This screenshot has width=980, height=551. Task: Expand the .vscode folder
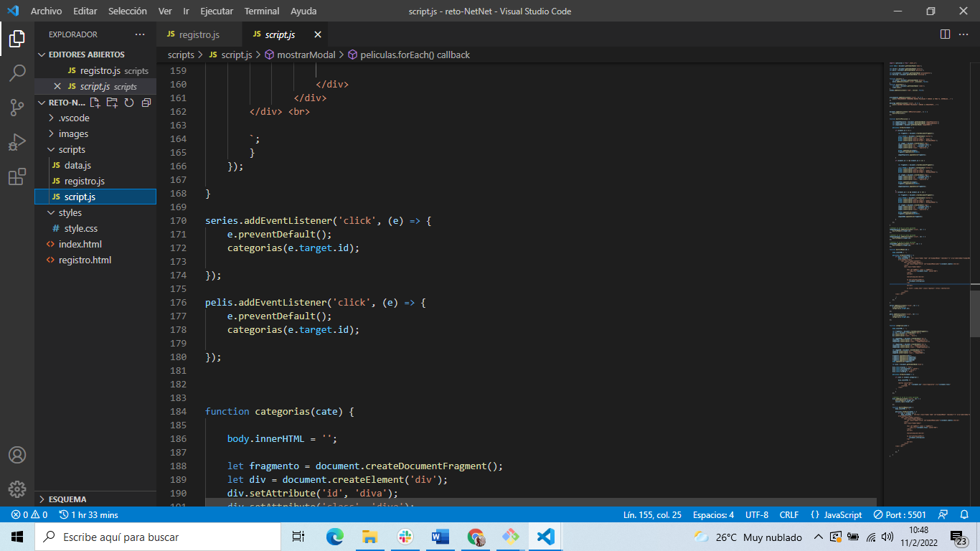tap(95, 118)
